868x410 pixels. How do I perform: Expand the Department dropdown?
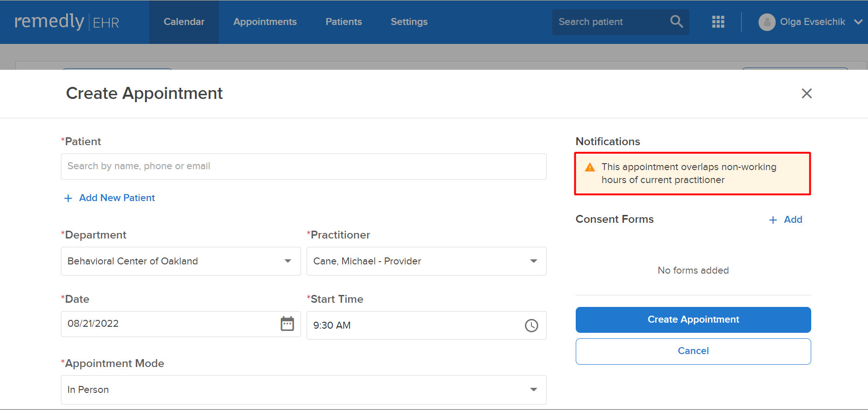181,261
